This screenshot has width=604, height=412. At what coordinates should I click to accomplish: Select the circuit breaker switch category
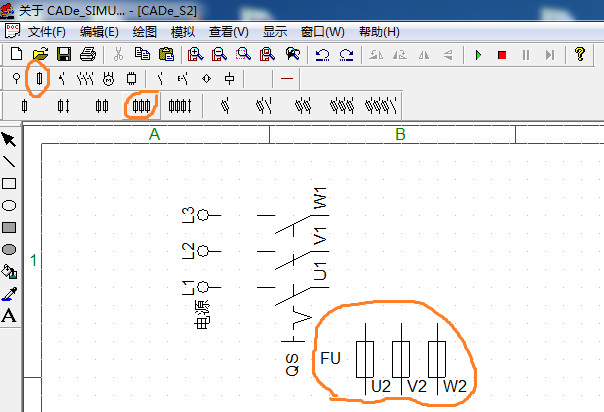coord(62,79)
